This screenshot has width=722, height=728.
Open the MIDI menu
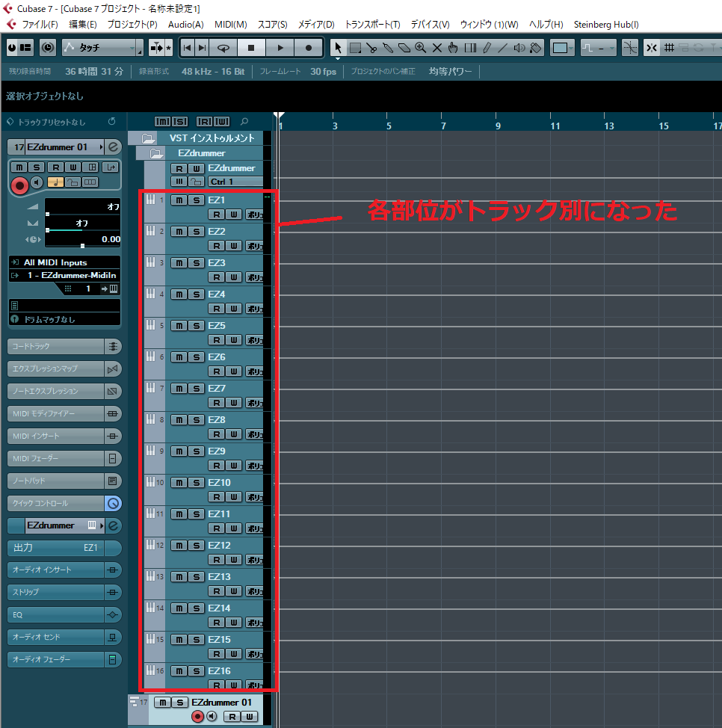point(231,25)
